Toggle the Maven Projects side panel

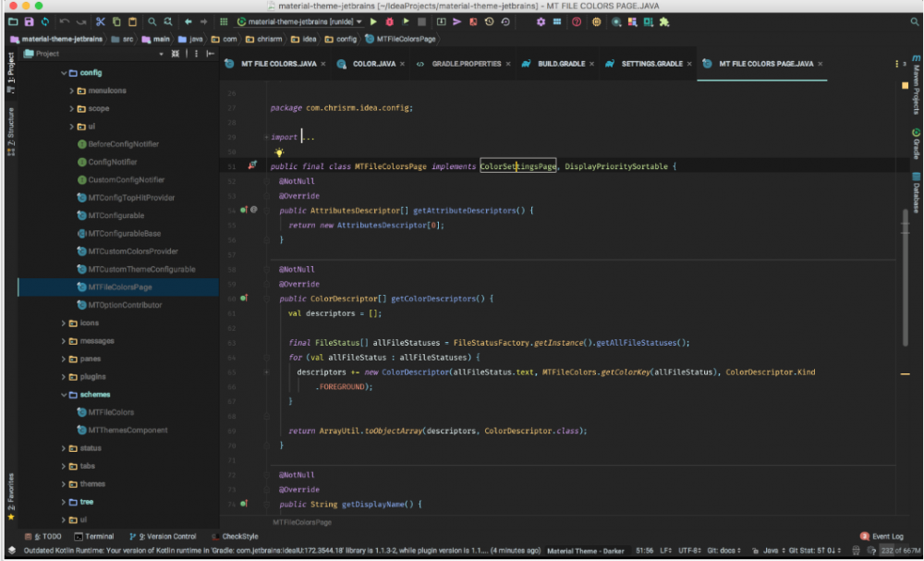click(x=916, y=85)
